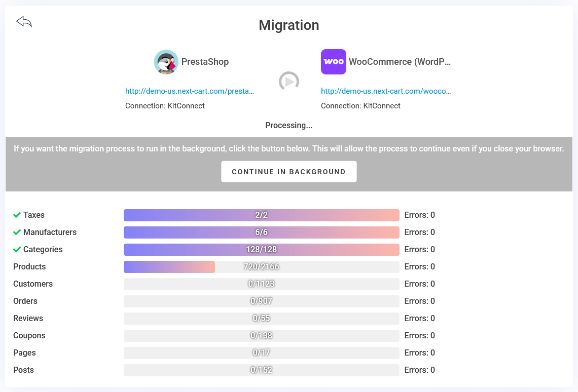Click Errors: 0 in the Customers row

click(x=419, y=284)
